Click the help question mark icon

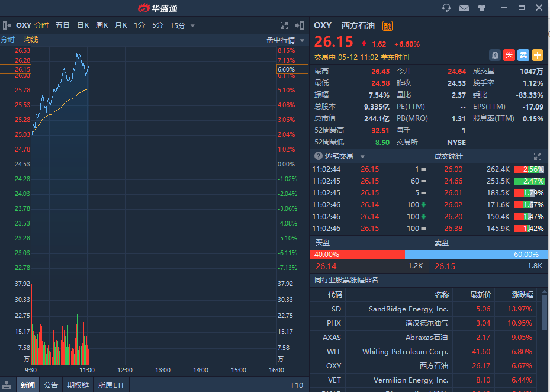[x=319, y=156]
